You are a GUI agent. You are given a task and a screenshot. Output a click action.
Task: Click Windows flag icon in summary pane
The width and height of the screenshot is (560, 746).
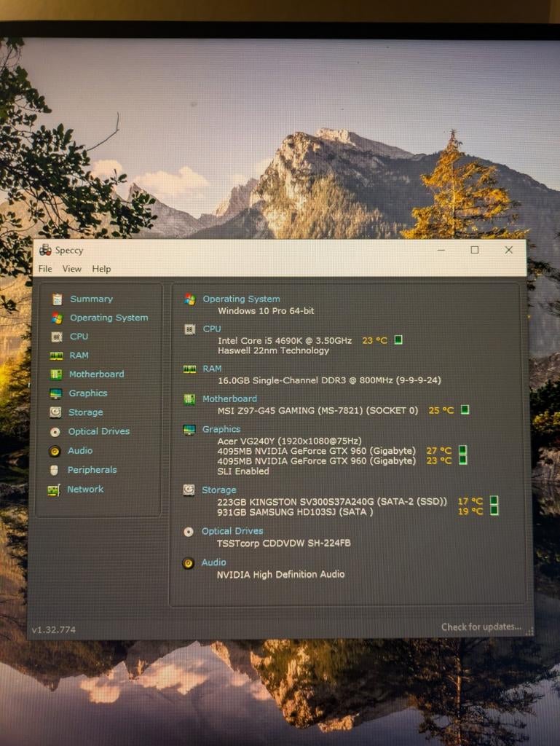pos(190,299)
